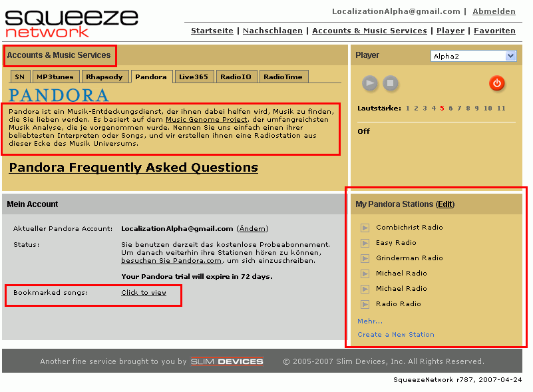Toggle the red power button
The width and height of the screenshot is (533, 392).
[496, 83]
